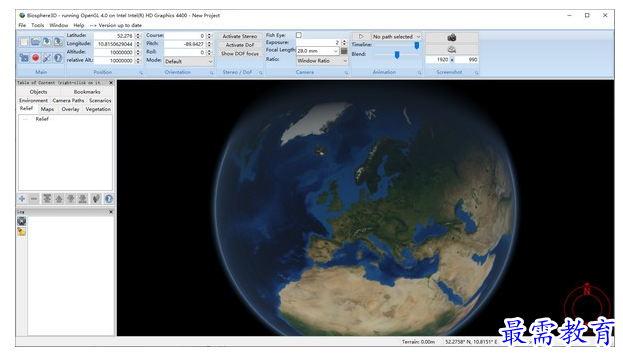Switch to the Maps tab

click(47, 109)
